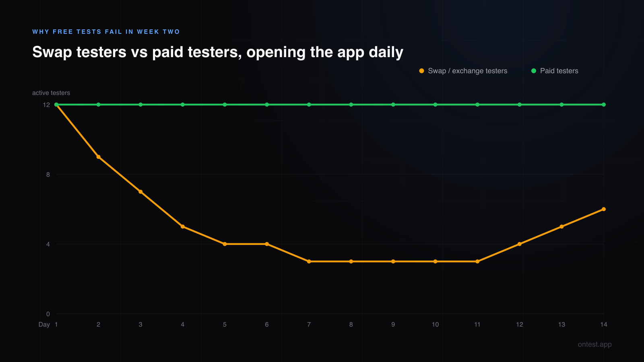The width and height of the screenshot is (644, 362).
Task: Click the orange Swap / exchange testers legend dot
Action: (x=421, y=71)
